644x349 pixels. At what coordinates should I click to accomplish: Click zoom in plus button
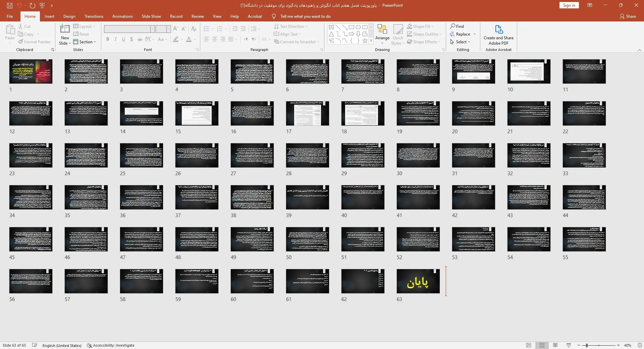tap(618, 345)
